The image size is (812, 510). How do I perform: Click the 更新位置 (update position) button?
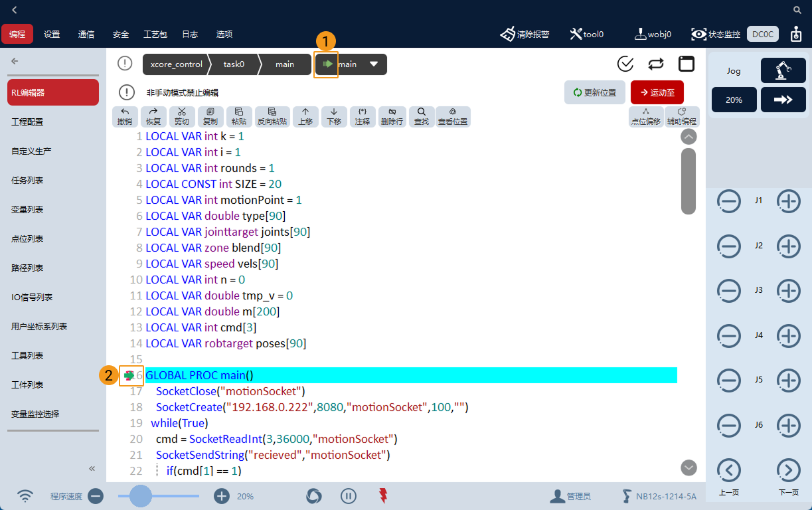tap(594, 92)
